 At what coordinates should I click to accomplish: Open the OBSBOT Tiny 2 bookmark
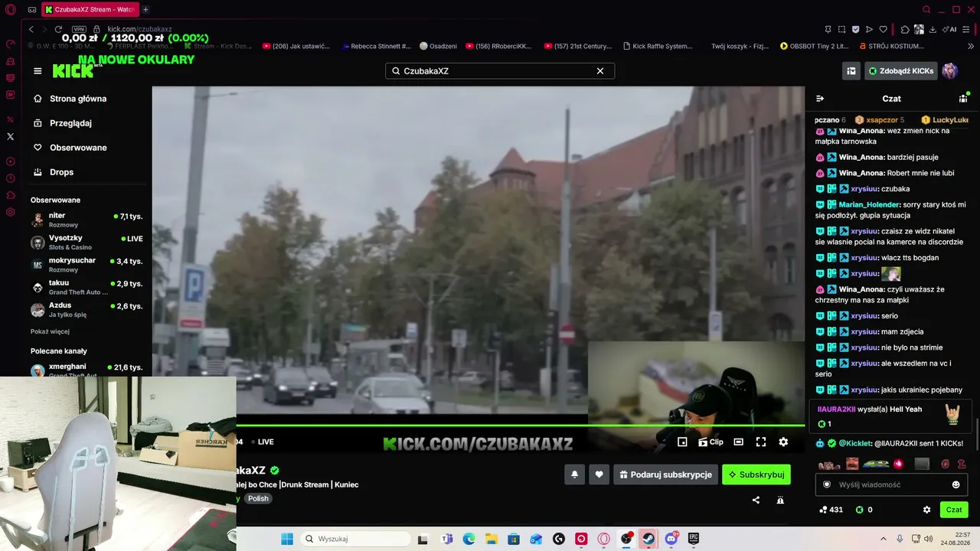click(x=814, y=46)
